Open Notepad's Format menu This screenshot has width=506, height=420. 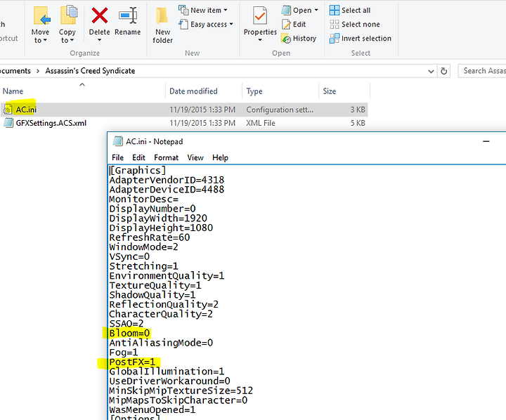click(x=166, y=157)
